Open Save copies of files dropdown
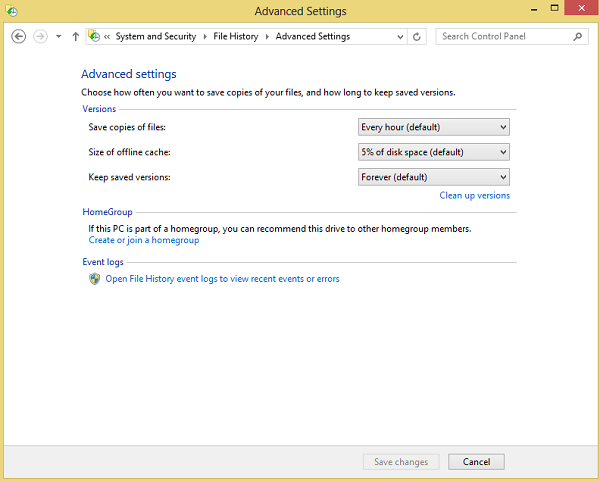The width and height of the screenshot is (600, 481). [434, 127]
